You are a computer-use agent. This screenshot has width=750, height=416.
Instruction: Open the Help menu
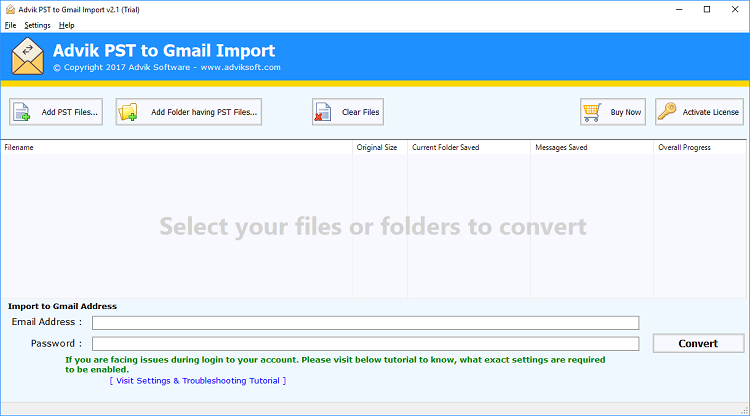pyautogui.click(x=66, y=25)
